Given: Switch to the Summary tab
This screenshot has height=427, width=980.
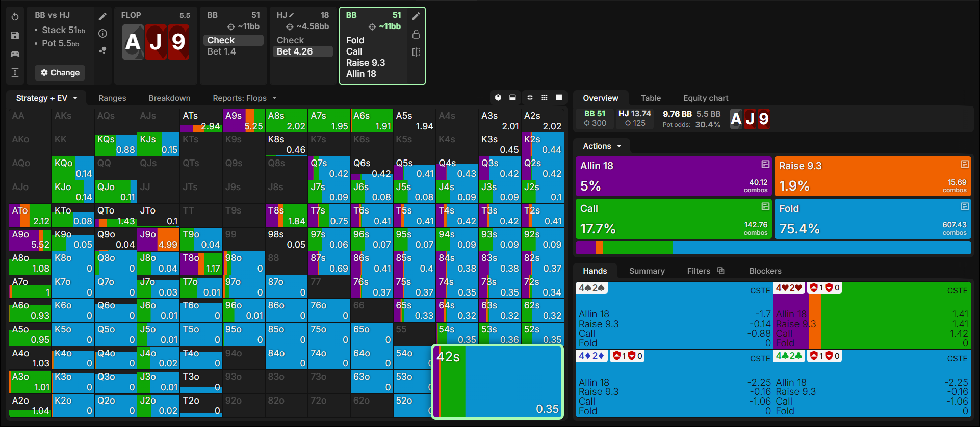Looking at the screenshot, I should pyautogui.click(x=647, y=271).
